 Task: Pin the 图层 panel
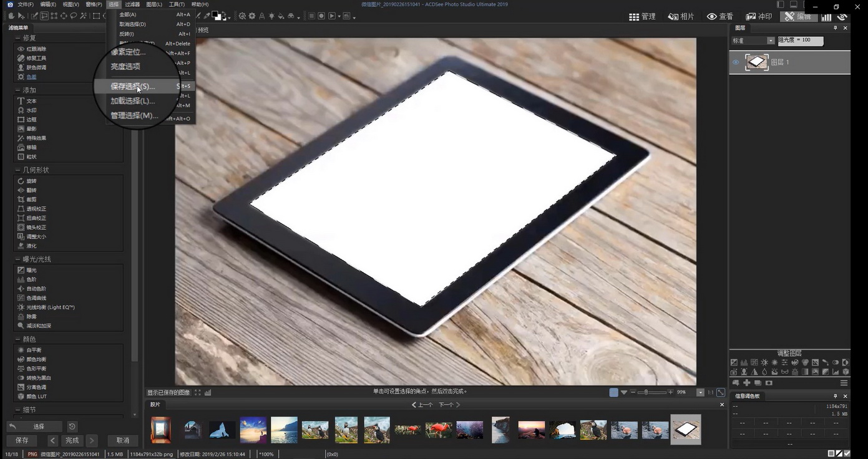836,28
